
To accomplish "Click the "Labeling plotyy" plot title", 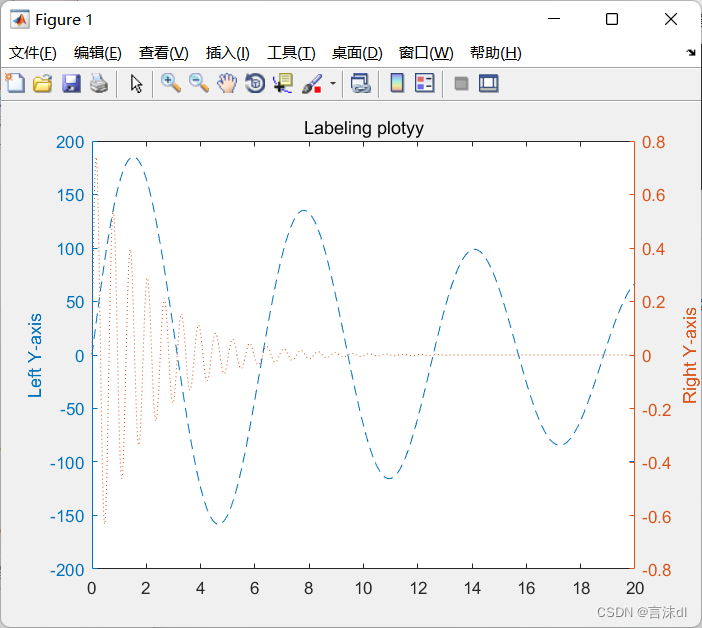I will 363,128.
